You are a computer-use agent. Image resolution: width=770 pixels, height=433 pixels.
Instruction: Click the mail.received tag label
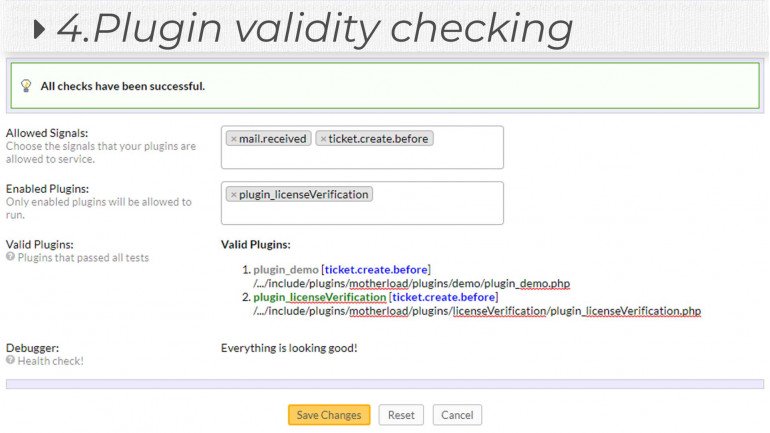273,139
